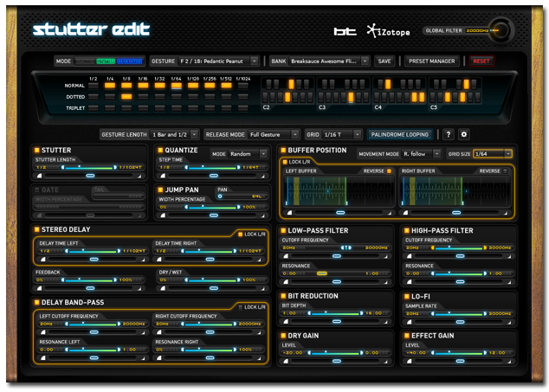Image resolution: width=549 pixels, height=392 pixels.
Task: Select the green Stutter mode segment
Action: coord(106,61)
